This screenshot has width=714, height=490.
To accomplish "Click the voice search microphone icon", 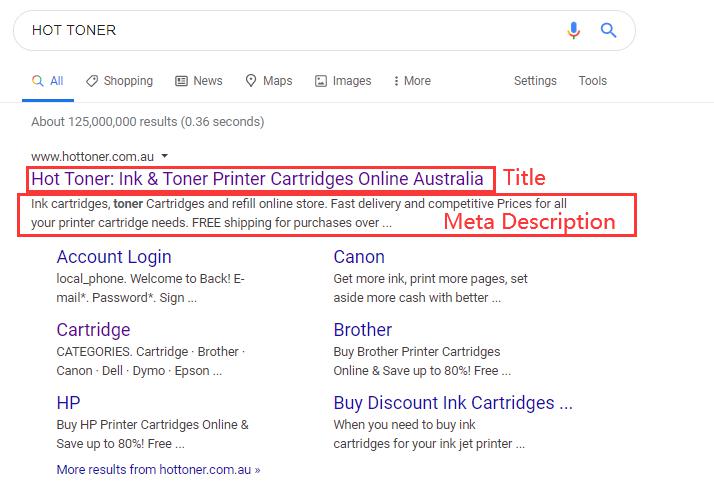I will pos(573,31).
